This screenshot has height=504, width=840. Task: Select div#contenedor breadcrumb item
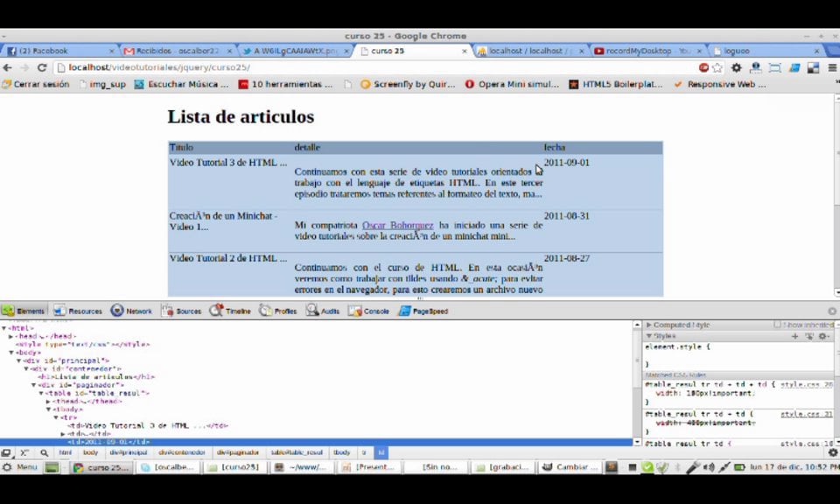182,452
